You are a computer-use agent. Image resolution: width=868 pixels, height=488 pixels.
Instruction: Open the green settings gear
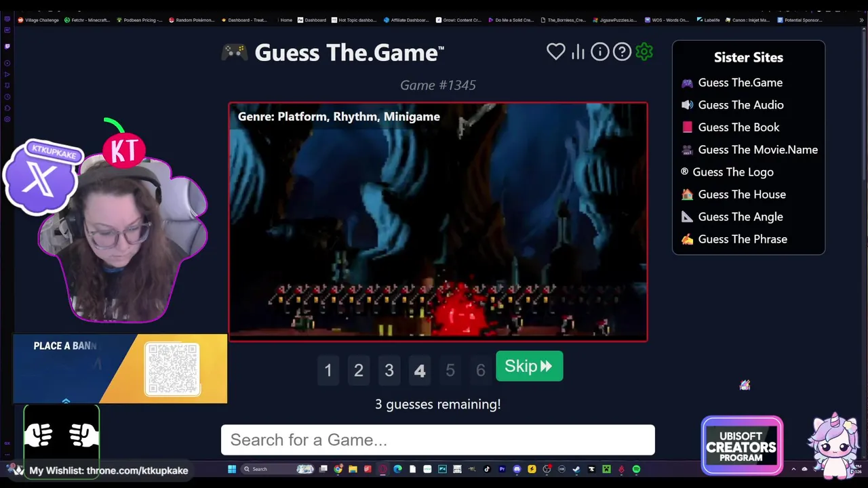644,52
